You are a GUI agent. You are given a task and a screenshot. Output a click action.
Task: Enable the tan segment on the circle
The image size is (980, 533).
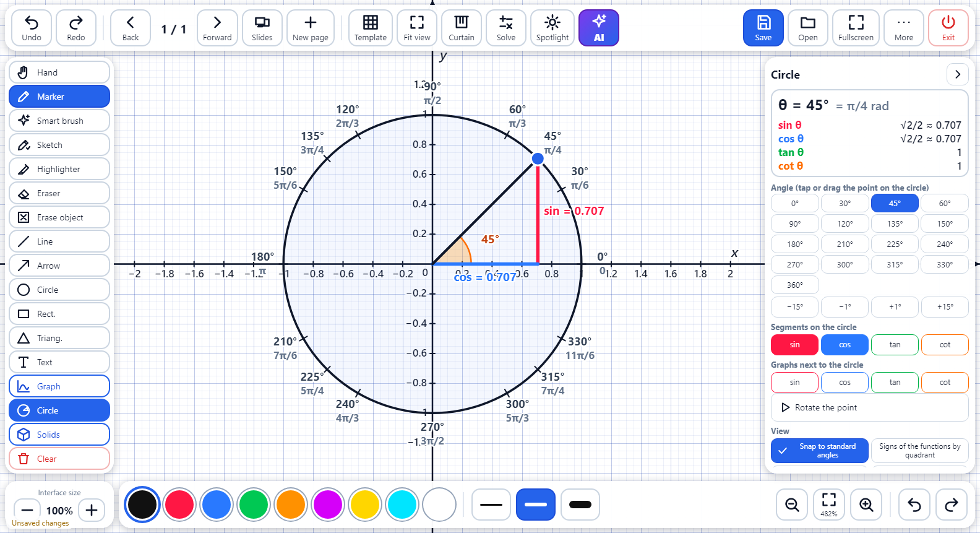pyautogui.click(x=895, y=345)
